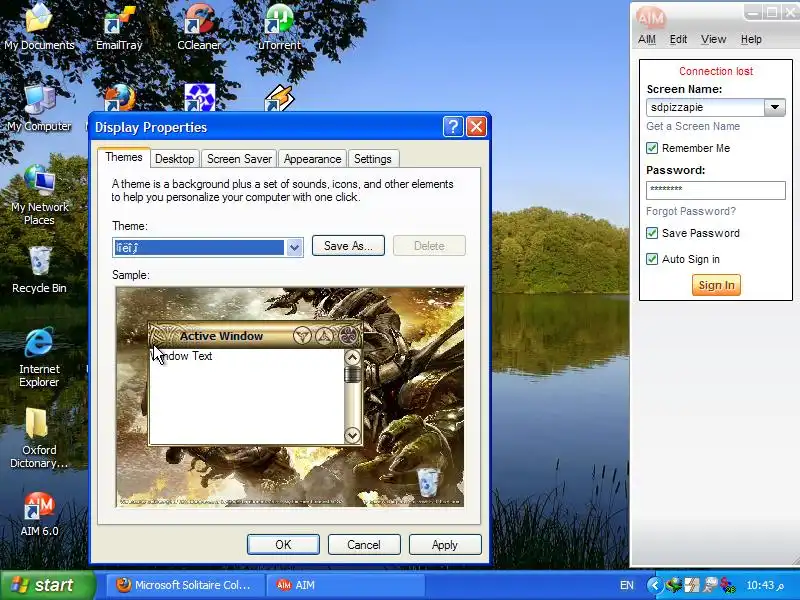Click the orange Sign In button

(x=716, y=285)
